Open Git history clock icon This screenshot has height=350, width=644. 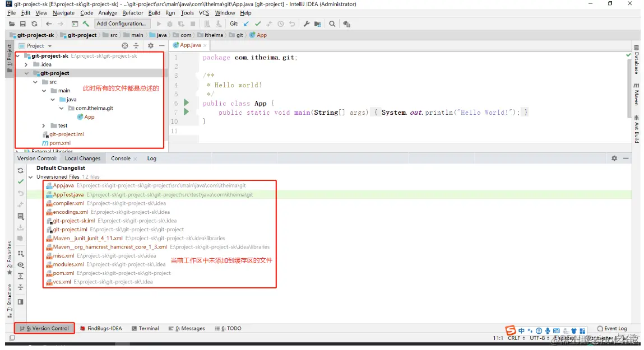pos(280,24)
